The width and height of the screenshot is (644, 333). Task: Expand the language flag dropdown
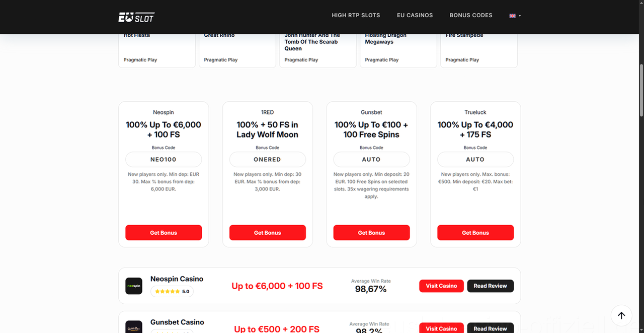[x=515, y=16]
